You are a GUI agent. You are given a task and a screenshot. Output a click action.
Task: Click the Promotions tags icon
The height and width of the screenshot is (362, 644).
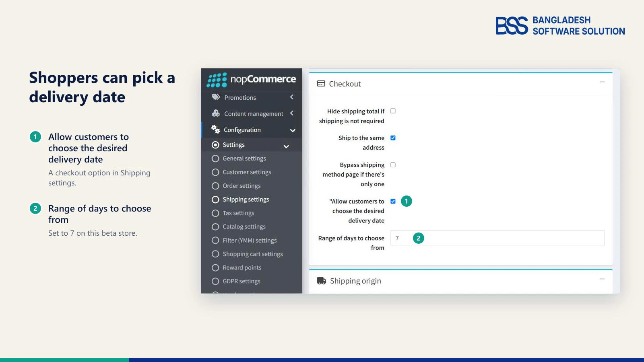tap(216, 97)
